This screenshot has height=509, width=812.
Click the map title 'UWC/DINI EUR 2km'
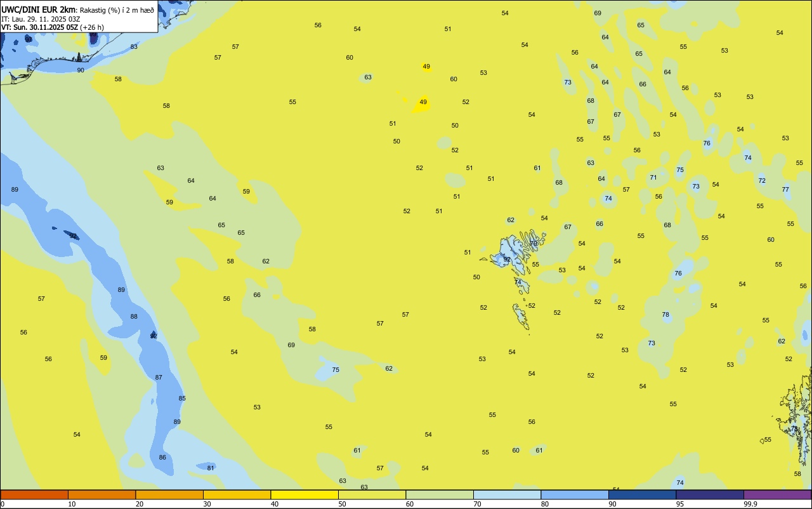click(x=39, y=10)
